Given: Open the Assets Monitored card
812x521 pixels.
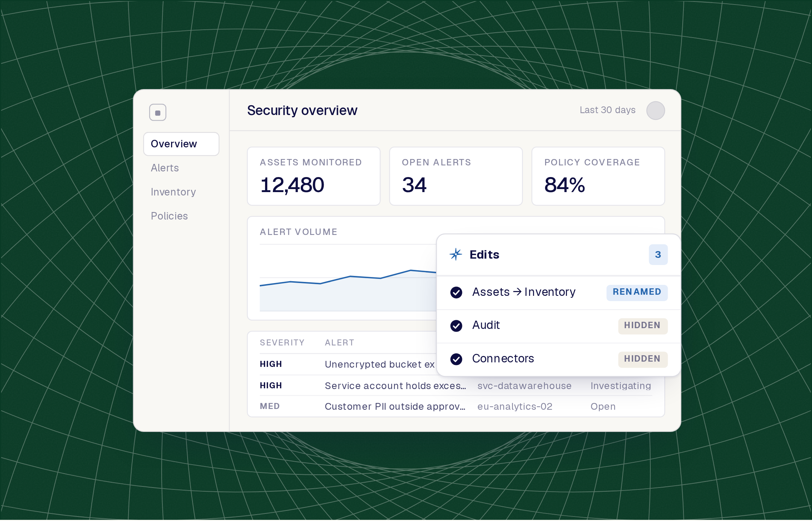Looking at the screenshot, I should 314,176.
